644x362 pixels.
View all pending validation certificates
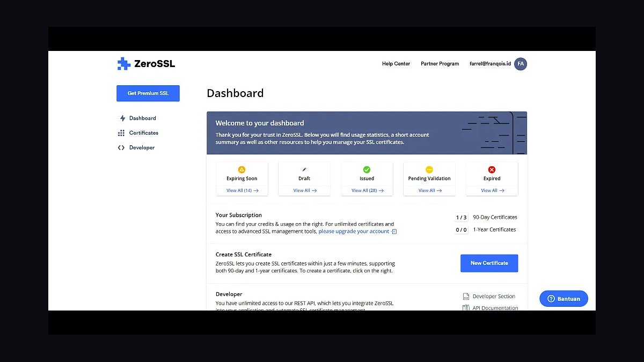[x=430, y=190]
